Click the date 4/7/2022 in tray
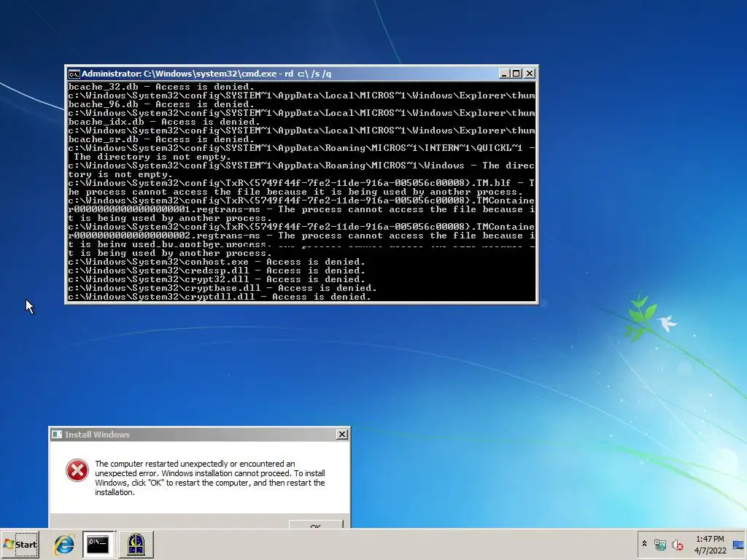The image size is (747, 560). pos(710,551)
